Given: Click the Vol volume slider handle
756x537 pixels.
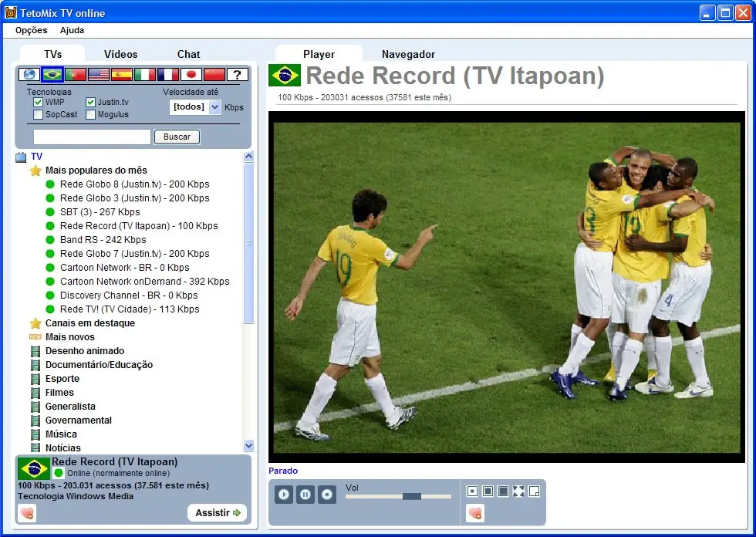Looking at the screenshot, I should [412, 496].
